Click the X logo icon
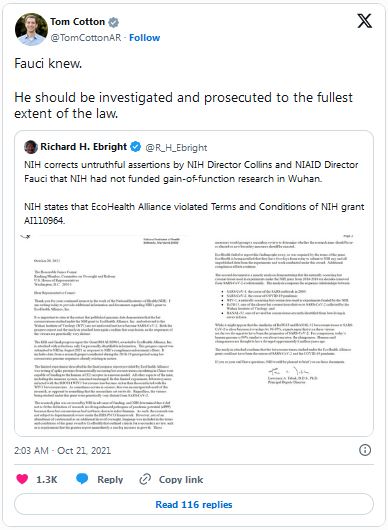388x530 pixels. (365, 21)
